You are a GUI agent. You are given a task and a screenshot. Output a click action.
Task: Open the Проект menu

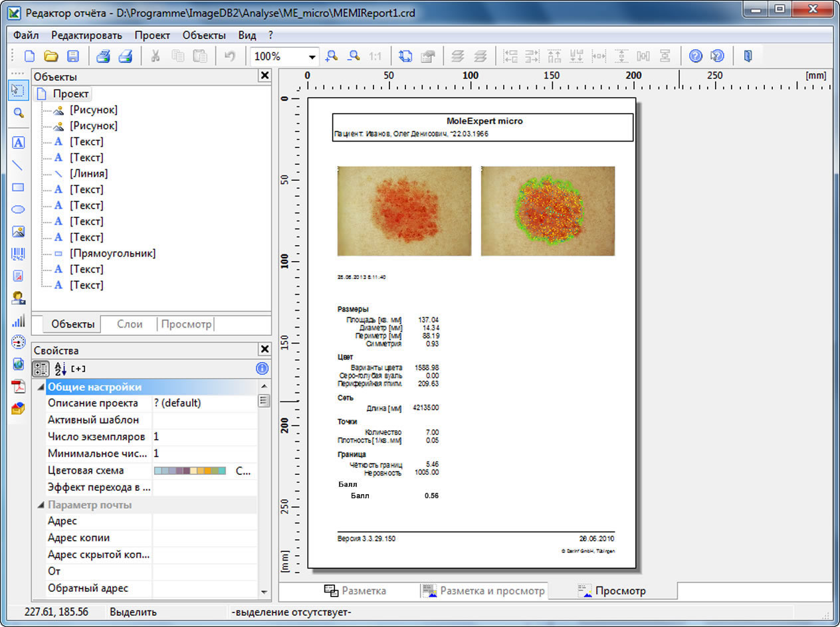click(152, 35)
